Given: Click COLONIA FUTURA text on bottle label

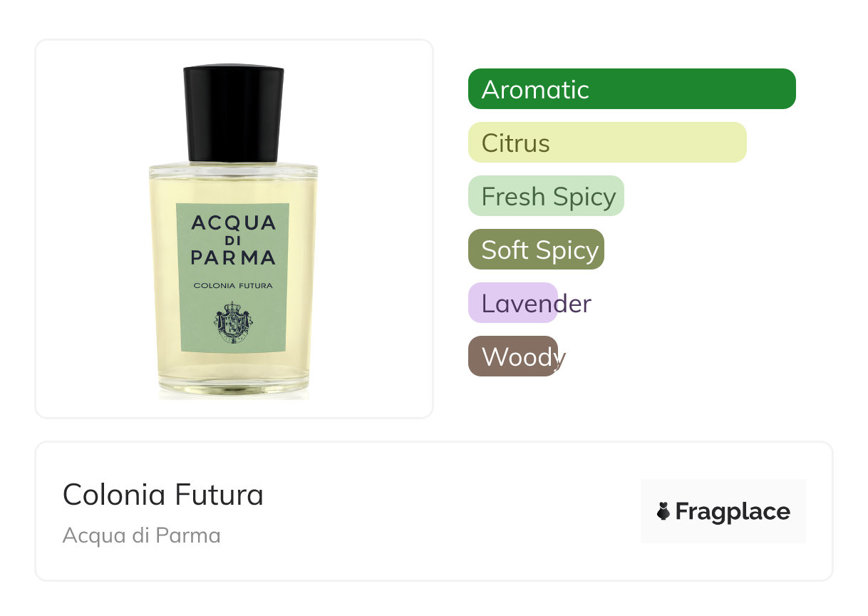Looking at the screenshot, I should point(233,286).
